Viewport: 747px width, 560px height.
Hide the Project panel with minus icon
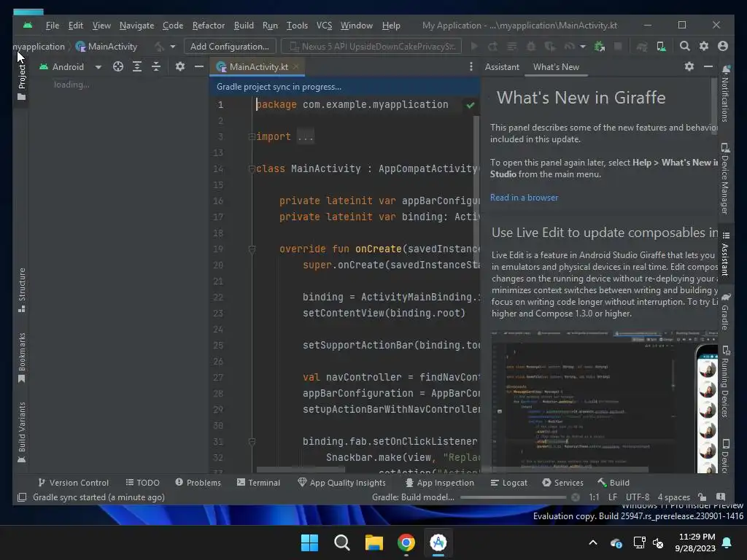point(199,66)
